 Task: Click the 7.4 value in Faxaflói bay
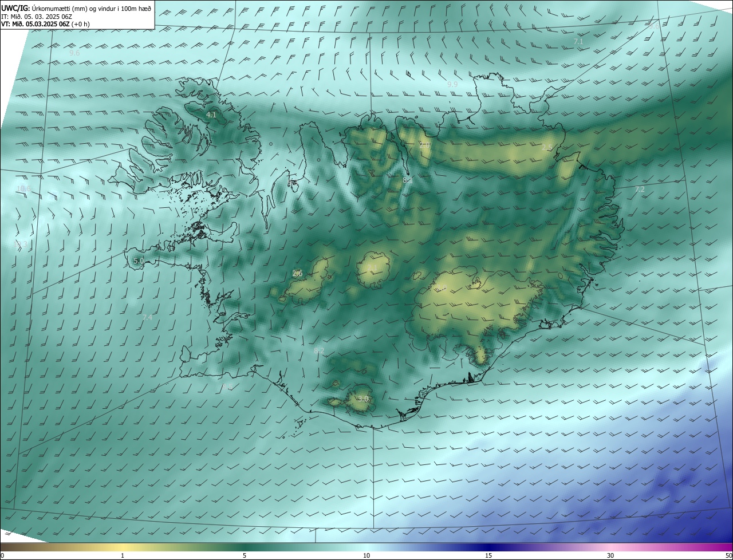tap(147, 317)
